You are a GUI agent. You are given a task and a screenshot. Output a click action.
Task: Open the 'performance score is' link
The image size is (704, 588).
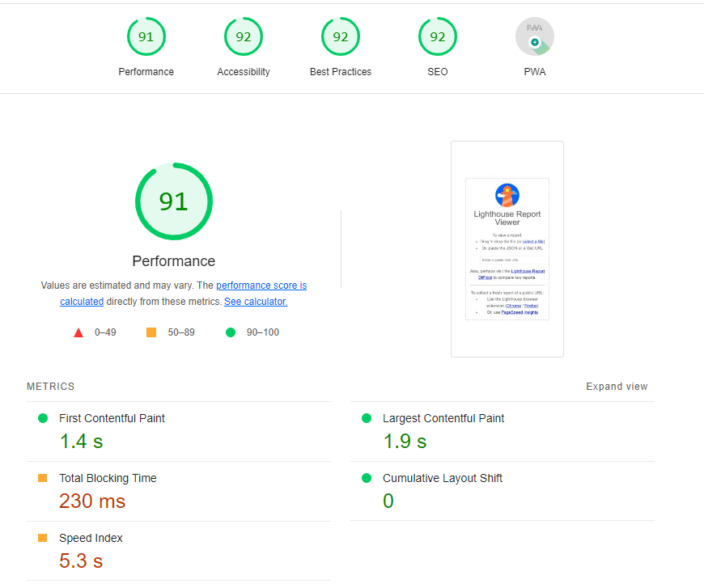[x=261, y=286]
